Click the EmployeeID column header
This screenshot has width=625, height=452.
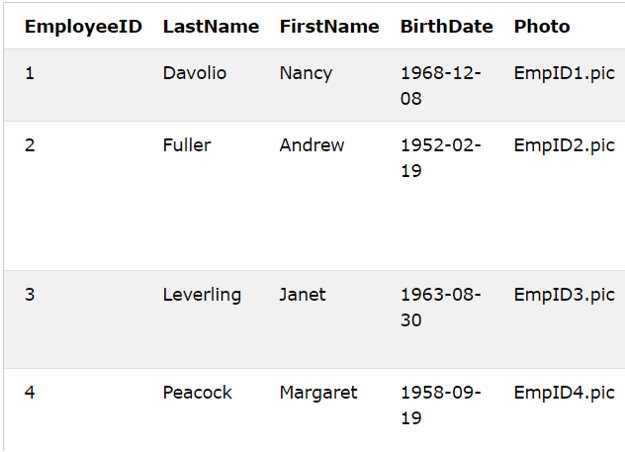click(x=83, y=27)
